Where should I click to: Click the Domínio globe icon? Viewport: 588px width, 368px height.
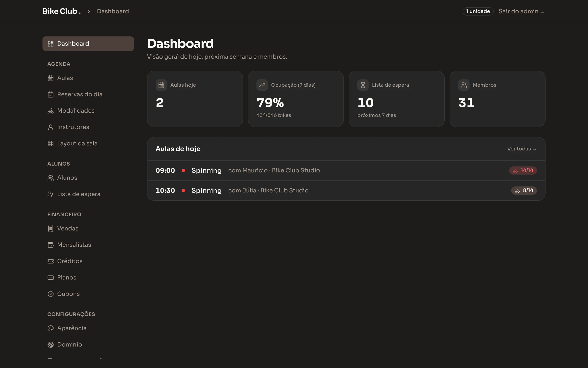(50, 345)
